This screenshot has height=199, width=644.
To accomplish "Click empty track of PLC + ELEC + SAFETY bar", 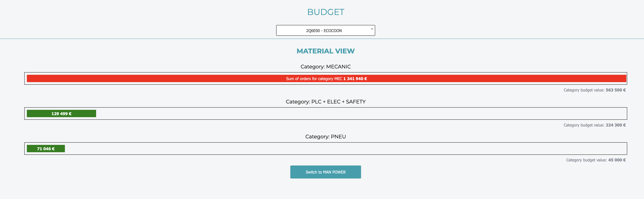I will tap(350, 114).
